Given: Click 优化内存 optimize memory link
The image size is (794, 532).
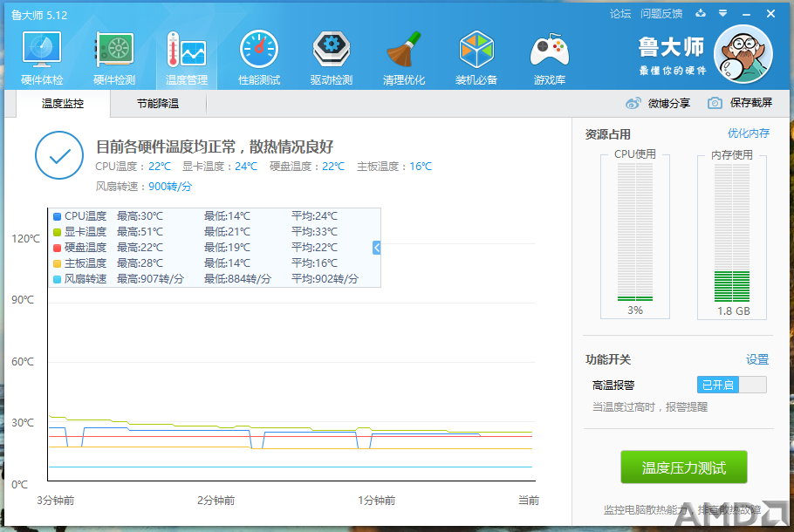Looking at the screenshot, I should tap(749, 133).
